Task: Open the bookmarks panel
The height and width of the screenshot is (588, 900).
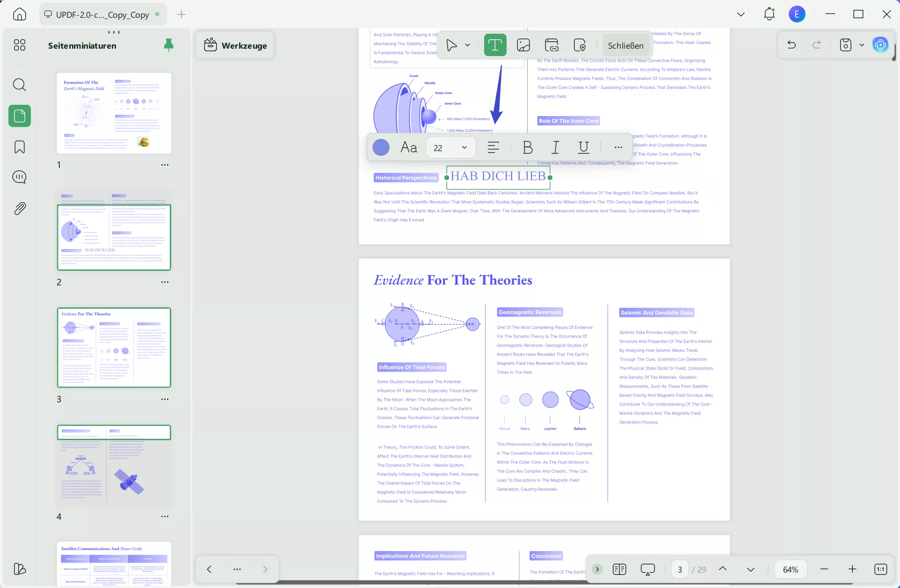Action: [20, 147]
